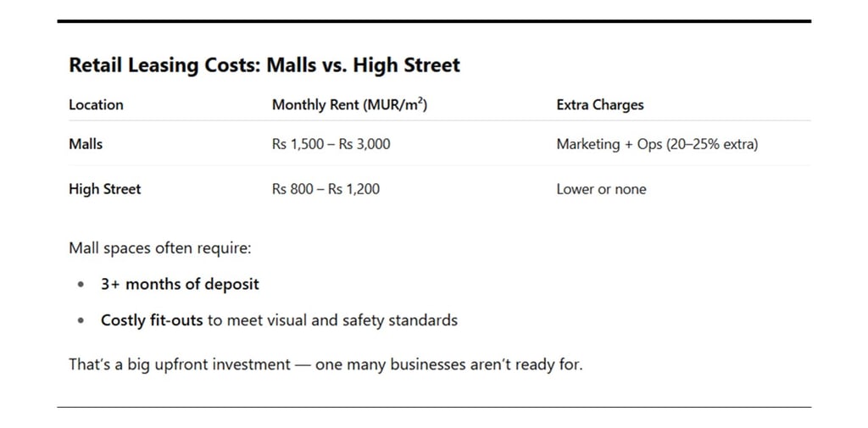Click the Rs 1,500 – Rs 3,000 cell
The height and width of the screenshot is (428, 868).
coord(331,144)
